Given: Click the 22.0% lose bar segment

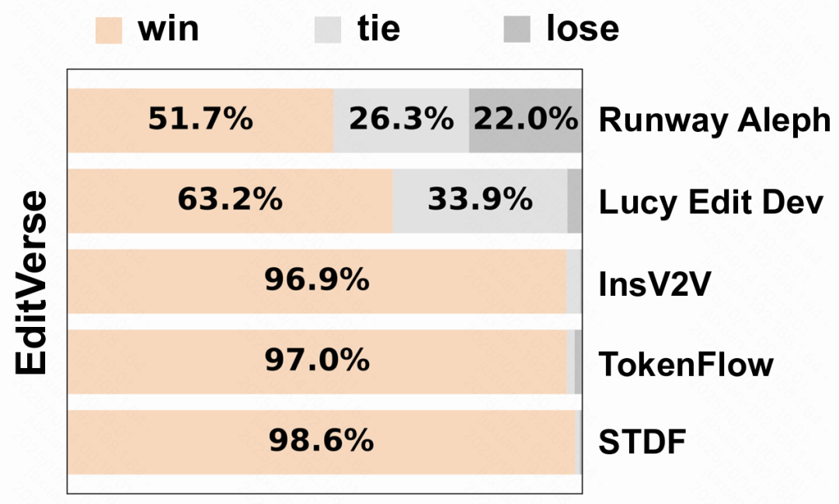Looking at the screenshot, I should 526,120.
